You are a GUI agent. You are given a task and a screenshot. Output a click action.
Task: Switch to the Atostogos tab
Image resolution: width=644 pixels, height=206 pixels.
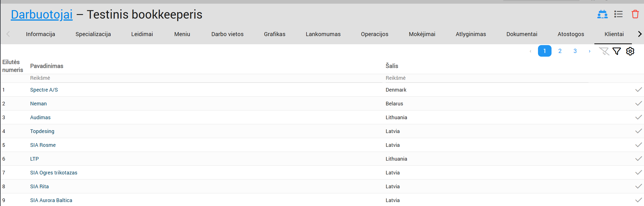pyautogui.click(x=571, y=34)
